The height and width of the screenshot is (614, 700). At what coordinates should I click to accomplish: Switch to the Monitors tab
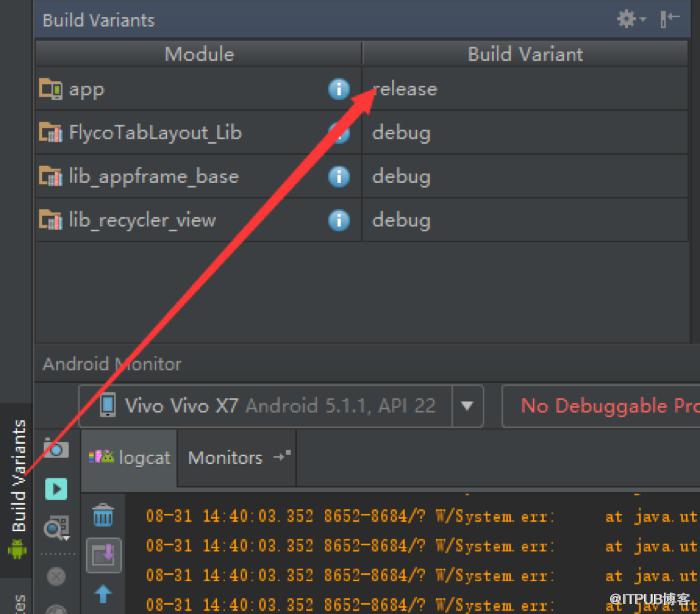click(x=238, y=458)
